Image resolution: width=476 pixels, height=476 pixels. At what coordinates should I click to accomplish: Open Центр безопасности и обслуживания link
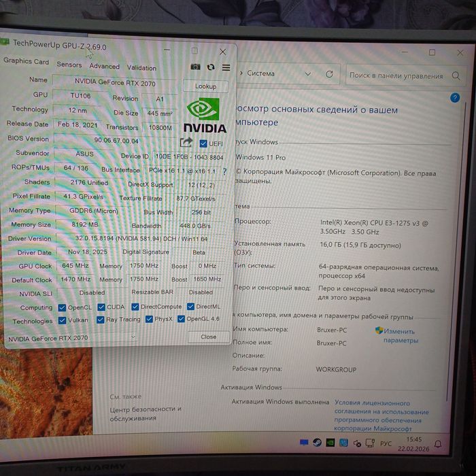tap(146, 413)
